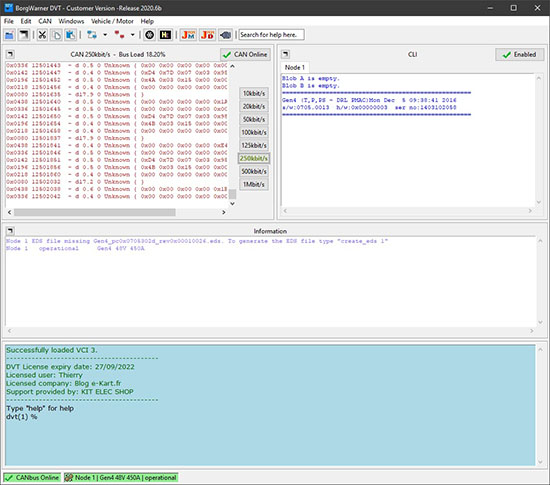The width and height of the screenshot is (550, 485).
Task: Click the open folder toolbar icon
Action: (9, 35)
